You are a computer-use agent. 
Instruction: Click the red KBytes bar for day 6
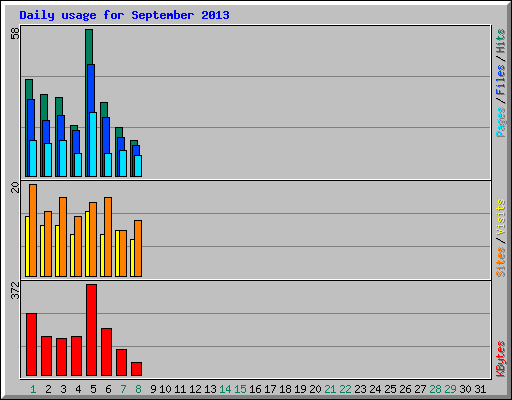pos(107,352)
